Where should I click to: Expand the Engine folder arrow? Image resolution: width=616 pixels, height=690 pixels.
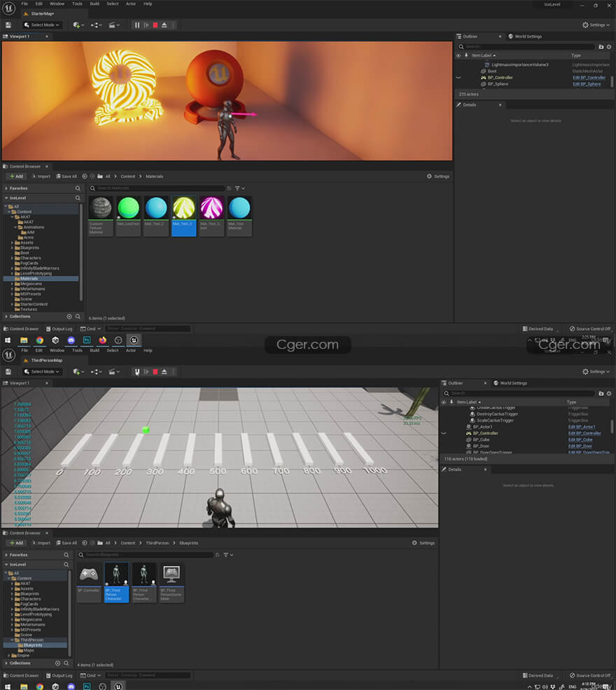9,656
